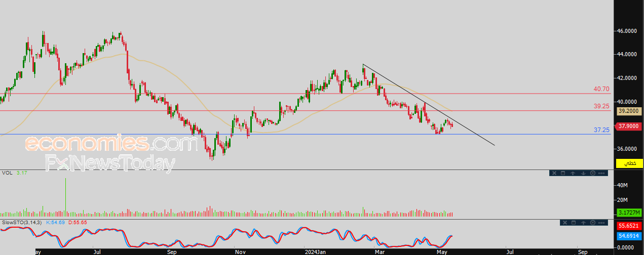644x255 pixels.
Task: Click the yellow Arabic scale-type button
Action: click(x=629, y=163)
